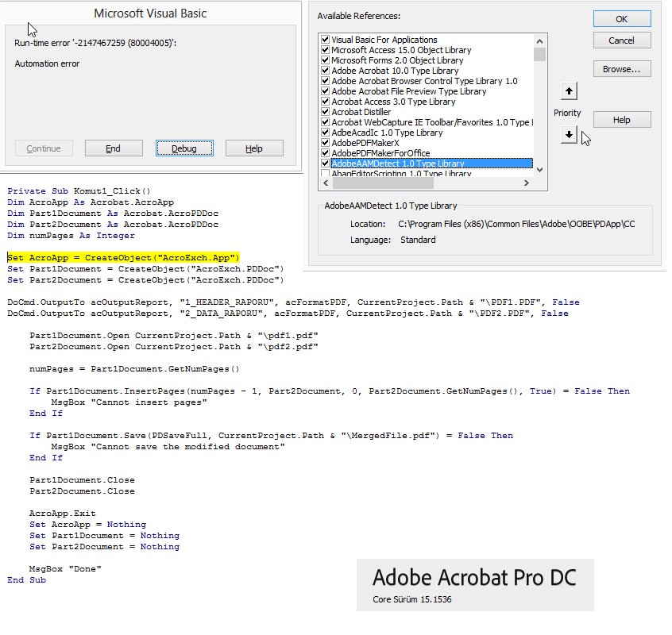Cancel the References dialog
This screenshot has height=635, width=672.
pyautogui.click(x=622, y=40)
